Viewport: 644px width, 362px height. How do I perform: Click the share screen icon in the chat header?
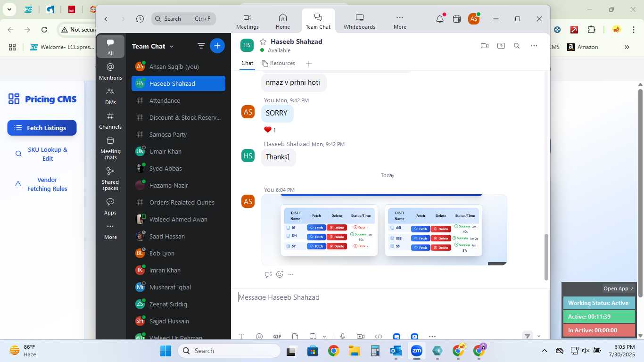tap(501, 46)
